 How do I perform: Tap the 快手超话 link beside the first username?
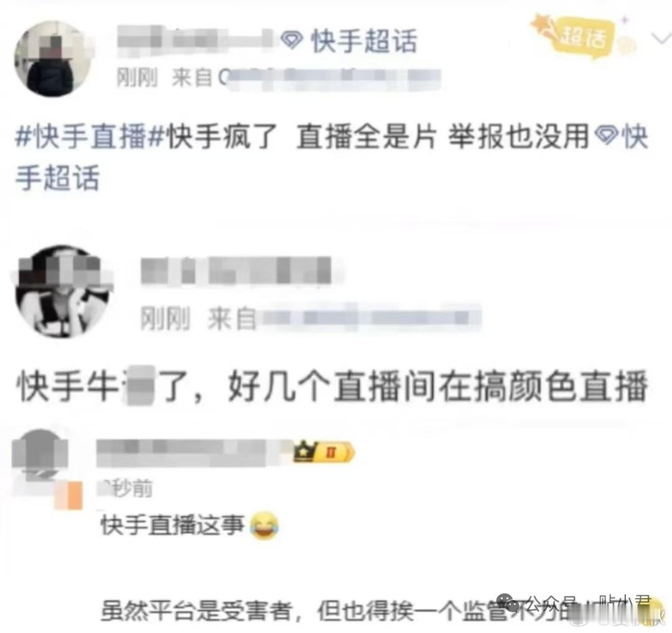[365, 41]
